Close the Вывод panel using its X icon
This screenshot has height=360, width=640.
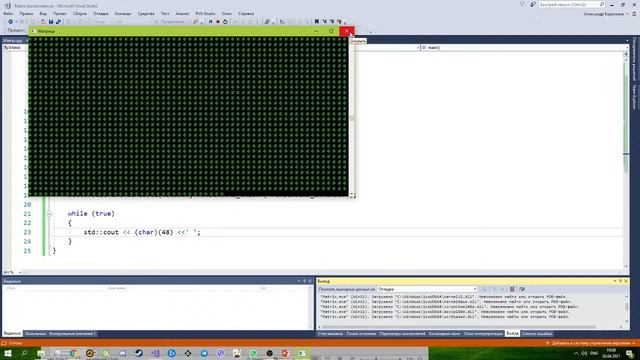point(626,281)
